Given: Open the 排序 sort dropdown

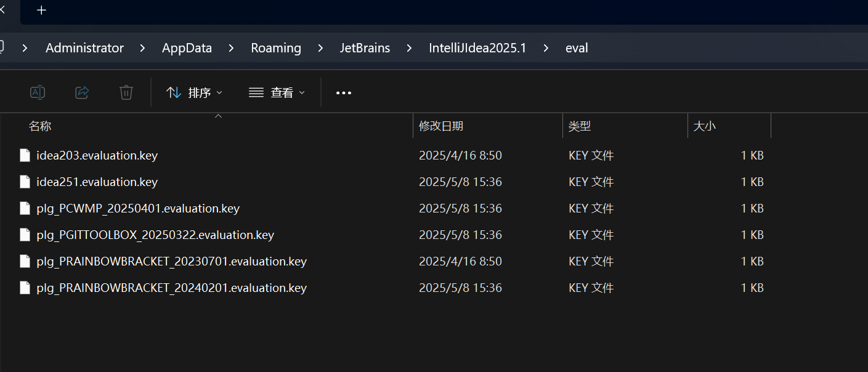Looking at the screenshot, I should (x=194, y=92).
